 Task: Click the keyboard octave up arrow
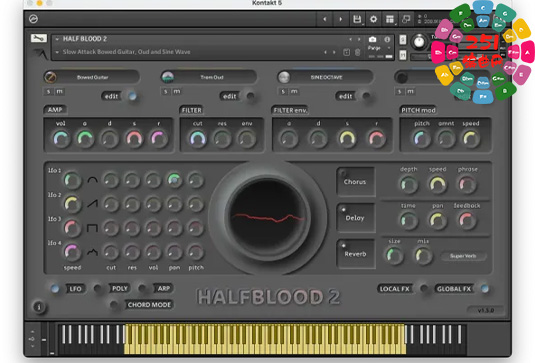click(x=32, y=331)
